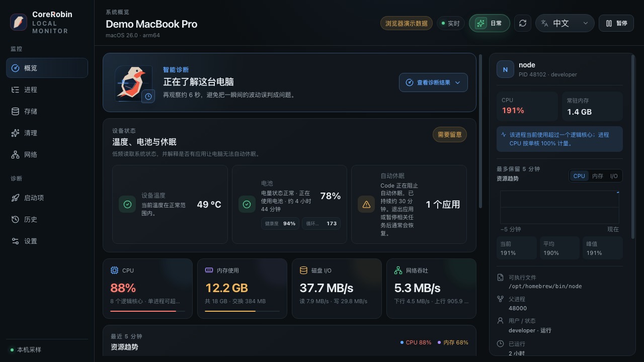
Task: Click the 1.4 GB 常驻内存 card
Action: 592,106
